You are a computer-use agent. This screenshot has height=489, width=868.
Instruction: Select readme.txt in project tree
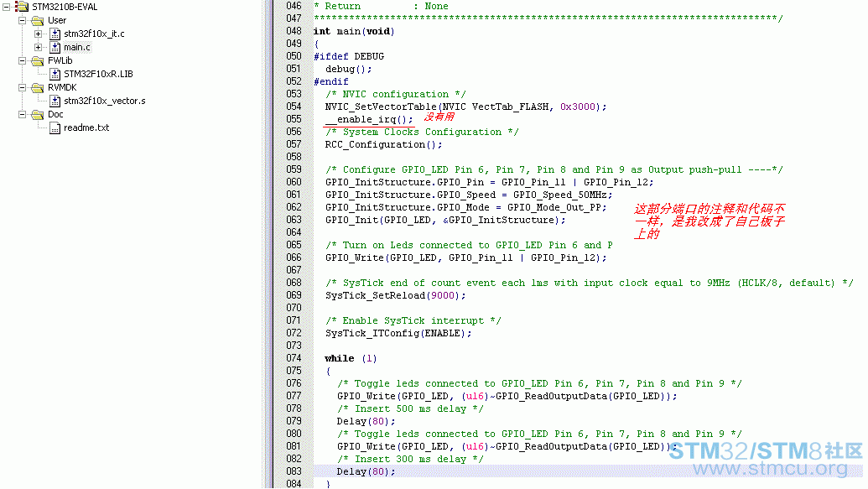click(x=86, y=128)
